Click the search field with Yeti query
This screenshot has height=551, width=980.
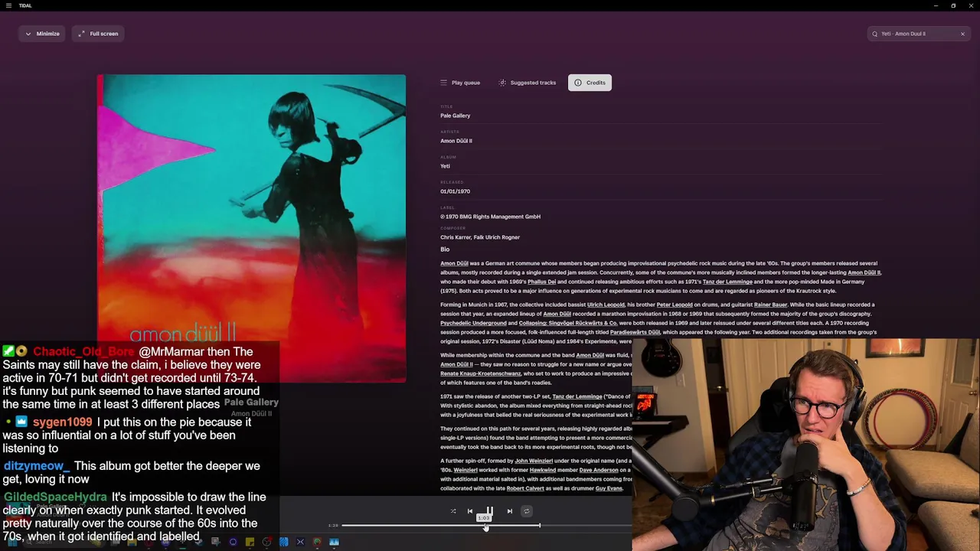[918, 34]
